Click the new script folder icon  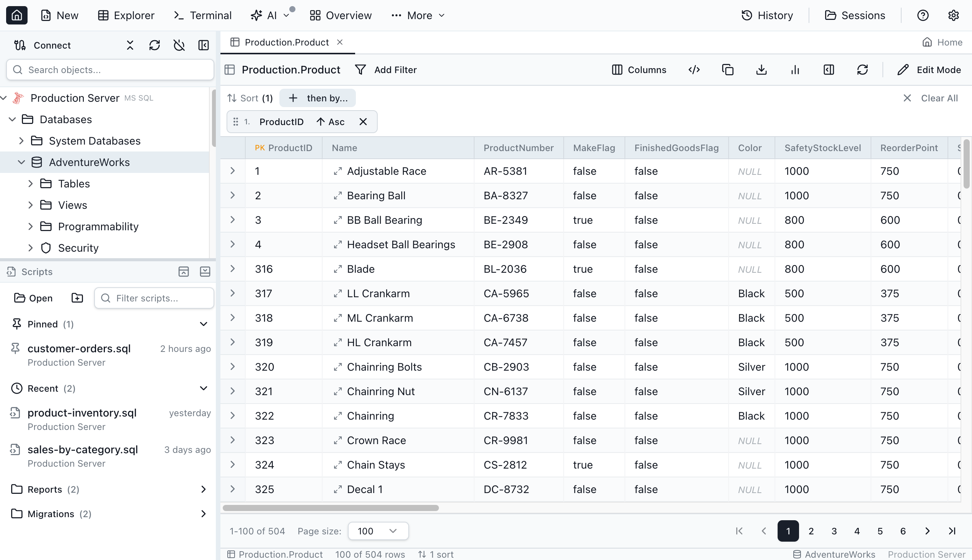(x=77, y=298)
